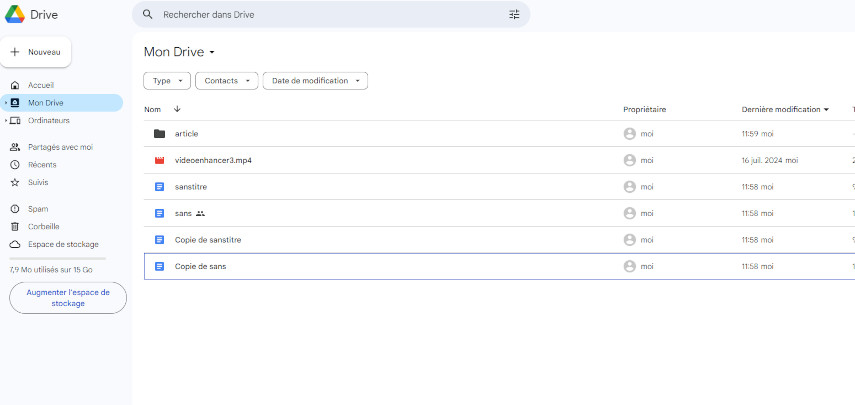Click the Nouveau button
Image resolution: width=855 pixels, height=405 pixels.
point(35,52)
